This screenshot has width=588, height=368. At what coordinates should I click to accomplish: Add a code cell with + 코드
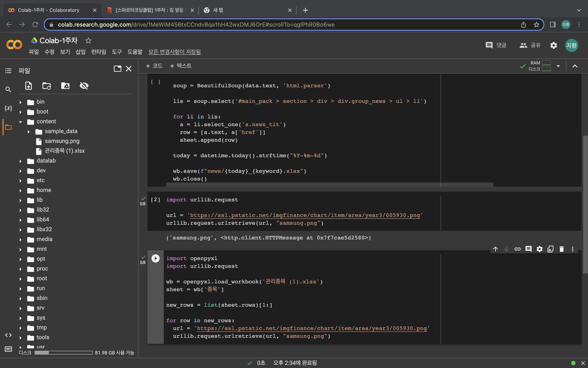click(154, 66)
